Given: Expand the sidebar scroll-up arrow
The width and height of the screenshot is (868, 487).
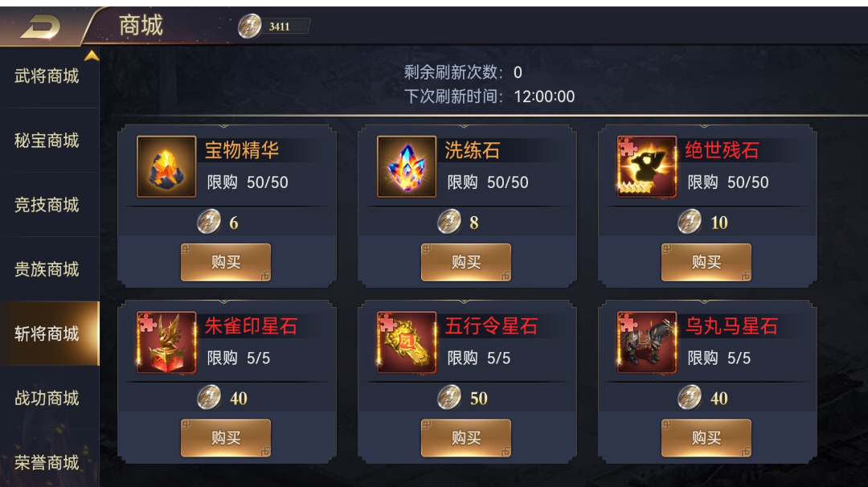Looking at the screenshot, I should (x=92, y=55).
